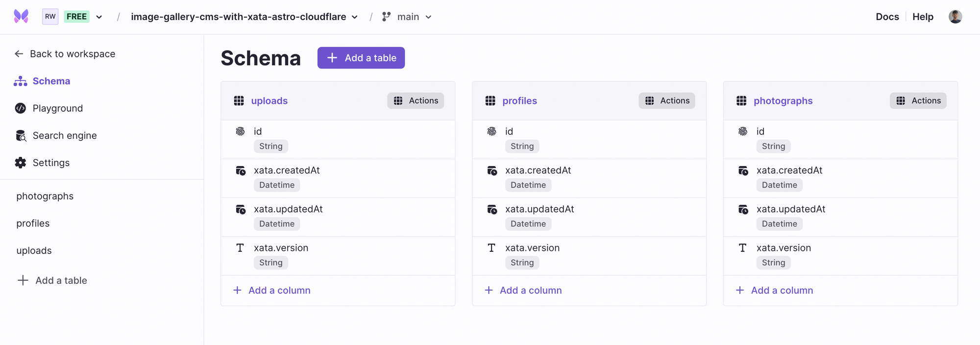
Task: Click fingerprint icon of profiles id
Action: pyautogui.click(x=491, y=131)
